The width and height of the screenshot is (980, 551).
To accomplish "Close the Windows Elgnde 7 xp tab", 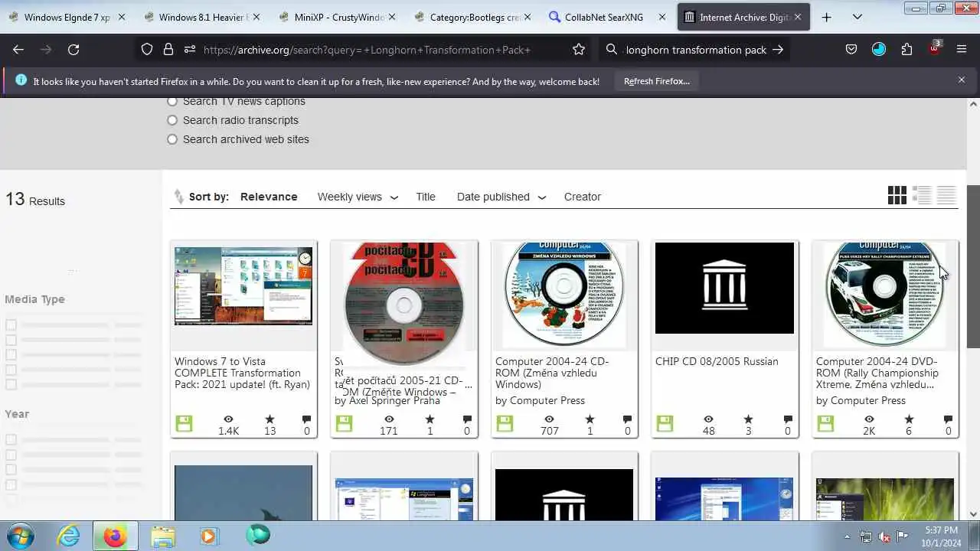I will pyautogui.click(x=122, y=17).
